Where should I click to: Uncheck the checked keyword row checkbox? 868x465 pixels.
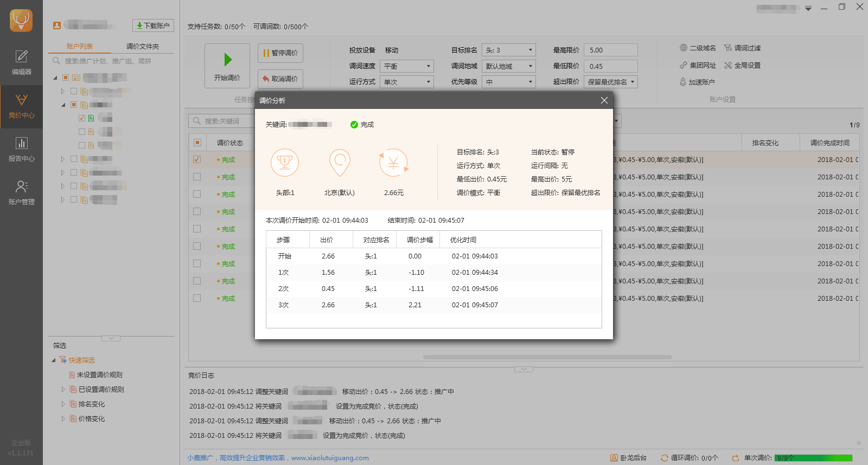pos(197,159)
